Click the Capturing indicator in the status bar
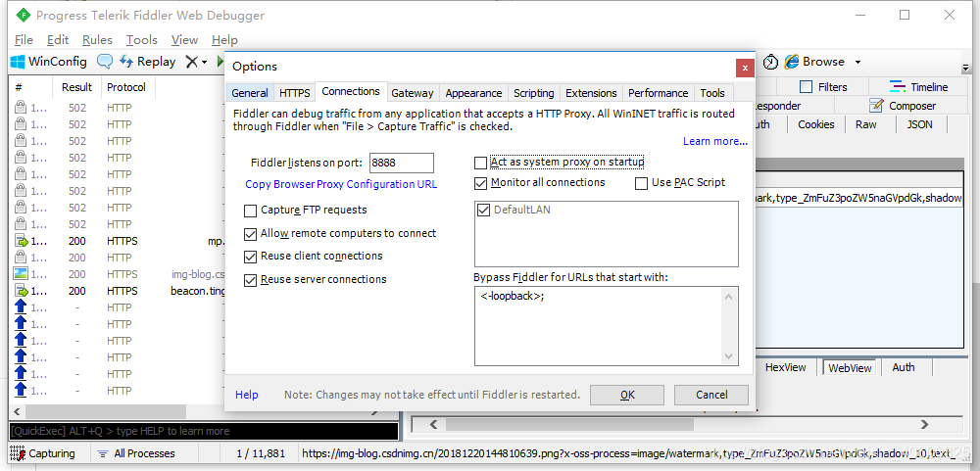 pyautogui.click(x=44, y=453)
